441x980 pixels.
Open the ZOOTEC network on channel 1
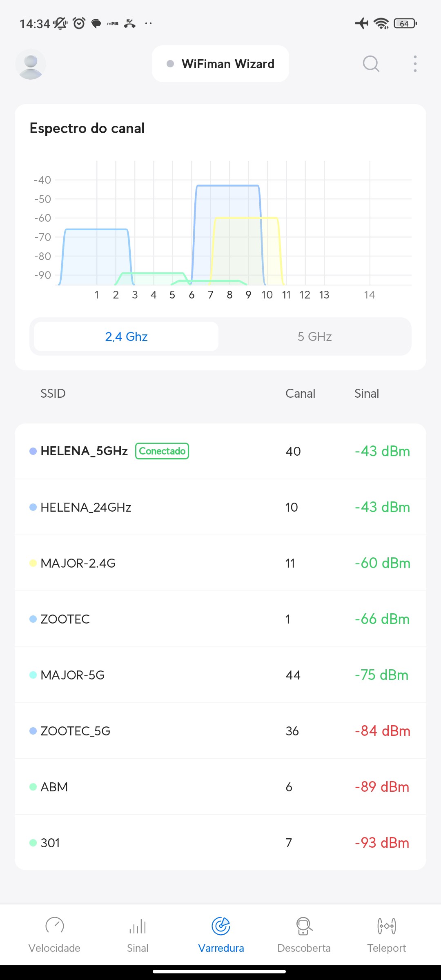220,619
